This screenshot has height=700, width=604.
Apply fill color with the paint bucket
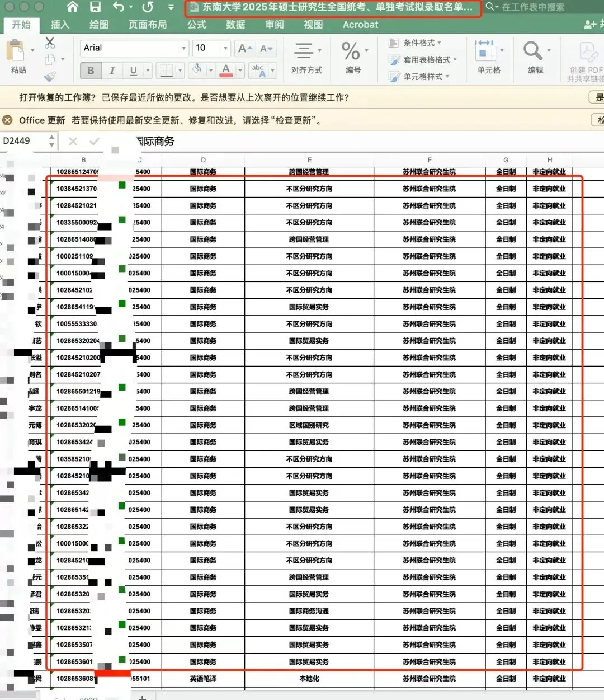tap(197, 70)
